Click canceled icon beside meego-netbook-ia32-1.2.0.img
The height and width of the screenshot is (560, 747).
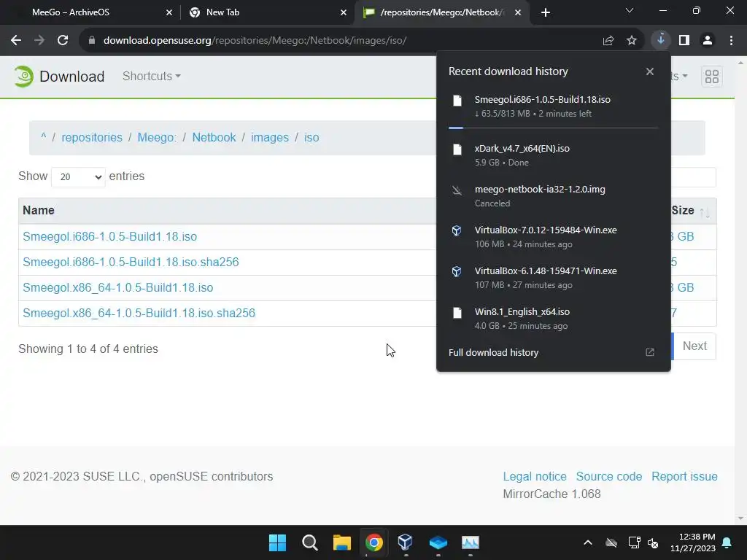(x=457, y=190)
